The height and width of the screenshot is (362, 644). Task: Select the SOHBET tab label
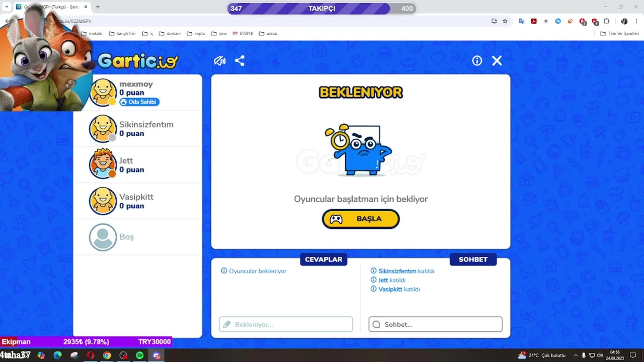[473, 259]
